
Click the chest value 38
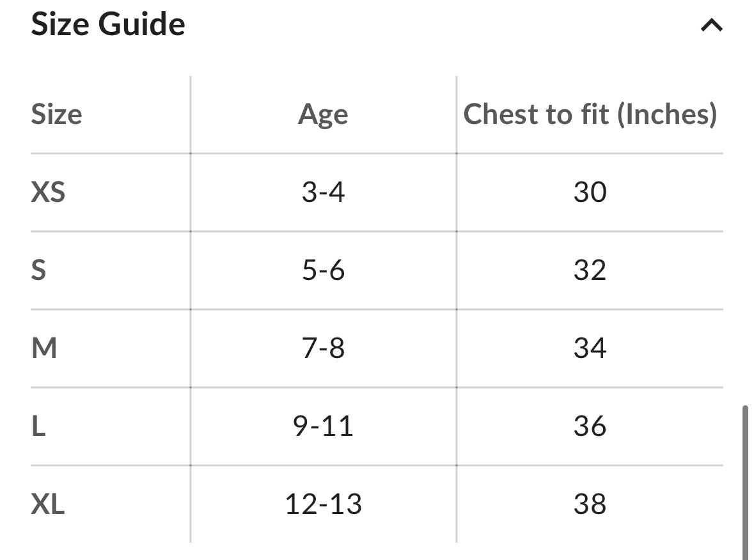pos(590,504)
